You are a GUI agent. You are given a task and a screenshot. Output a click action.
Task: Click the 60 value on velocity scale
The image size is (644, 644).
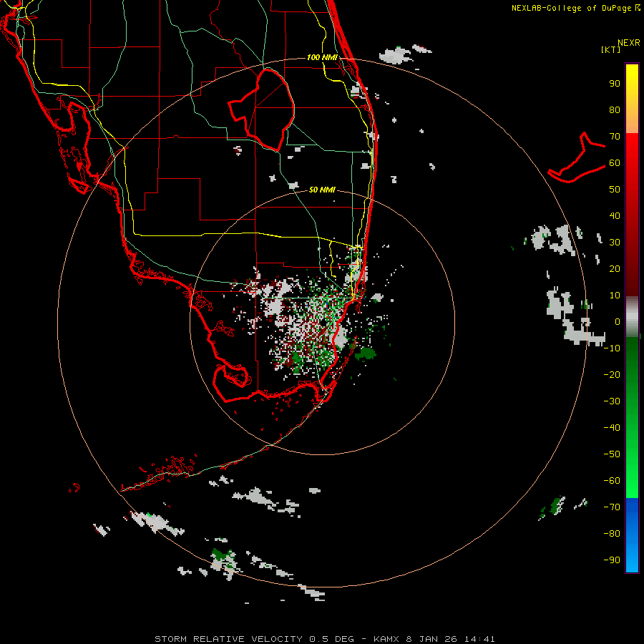click(615, 162)
